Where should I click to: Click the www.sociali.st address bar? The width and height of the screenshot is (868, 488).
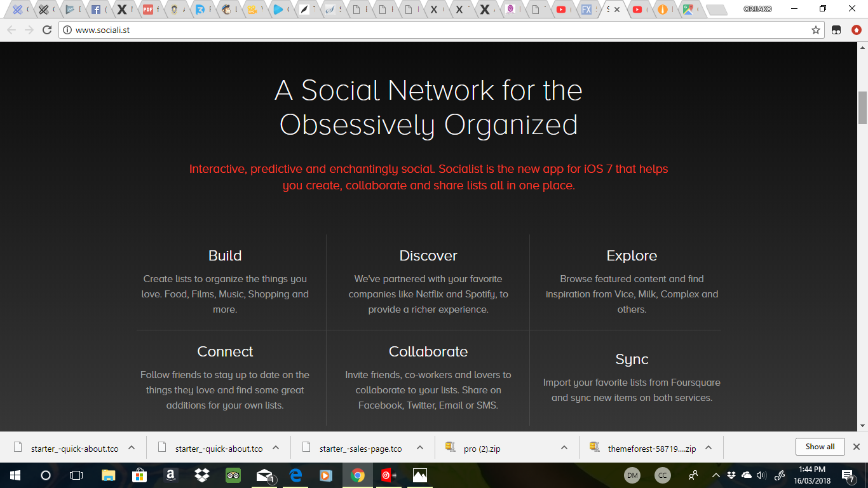[x=434, y=30]
